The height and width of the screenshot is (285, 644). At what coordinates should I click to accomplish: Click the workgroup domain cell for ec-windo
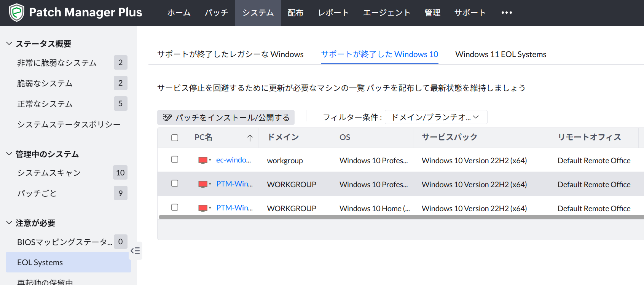(285, 161)
